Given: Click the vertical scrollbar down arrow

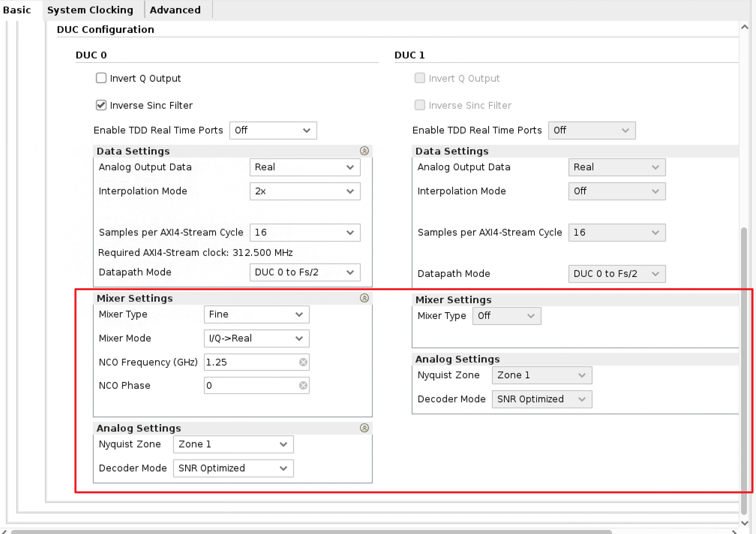Looking at the screenshot, I should (x=745, y=523).
